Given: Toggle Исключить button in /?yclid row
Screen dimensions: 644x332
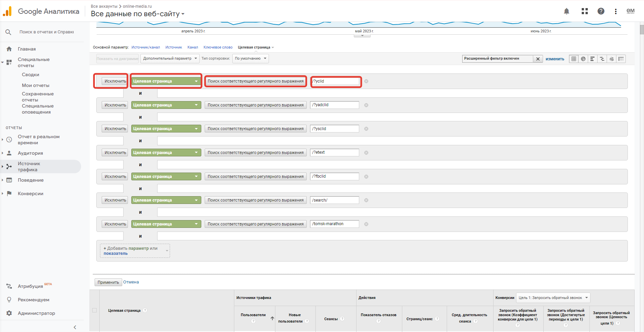Looking at the screenshot, I should click(x=115, y=81).
